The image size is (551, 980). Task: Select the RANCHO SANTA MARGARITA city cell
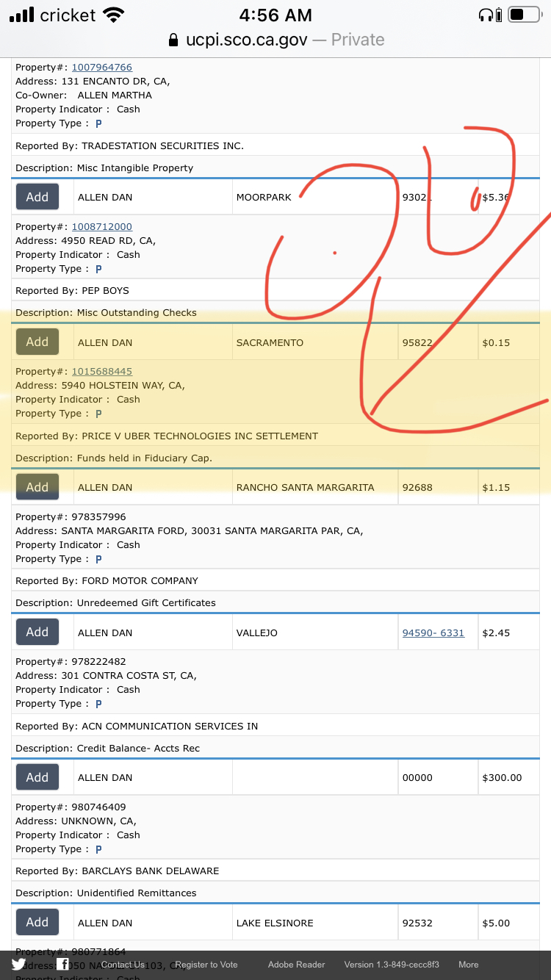tap(315, 487)
